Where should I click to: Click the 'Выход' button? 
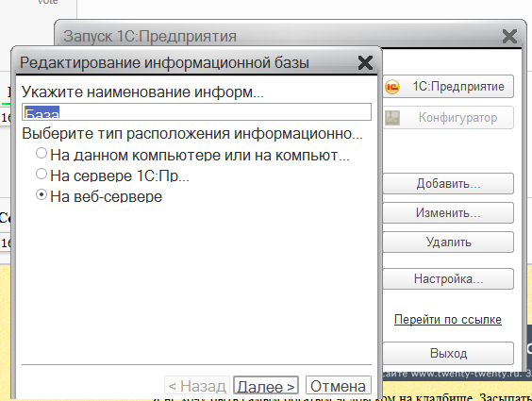[x=448, y=353]
